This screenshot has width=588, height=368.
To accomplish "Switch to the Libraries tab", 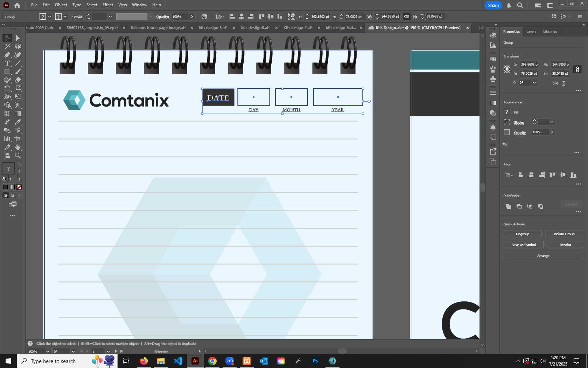I will click(x=550, y=32).
